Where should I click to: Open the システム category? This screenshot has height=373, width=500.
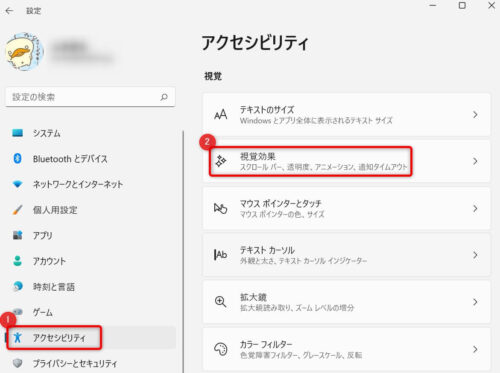point(90,133)
